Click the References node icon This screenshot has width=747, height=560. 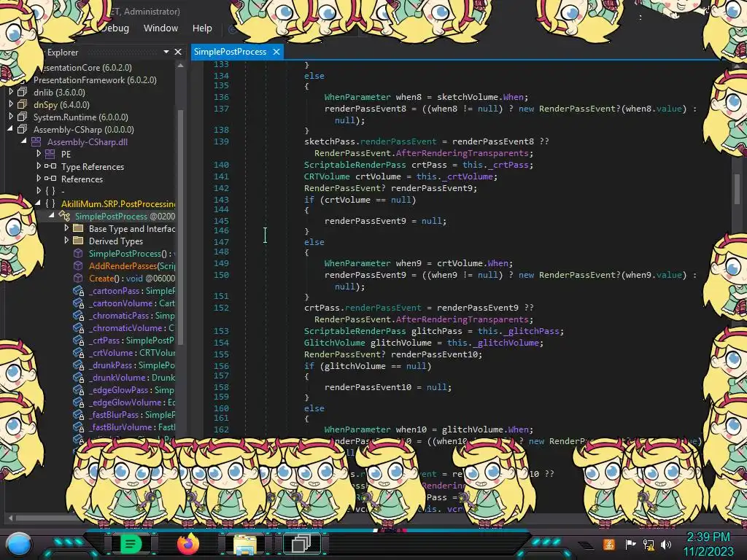[x=50, y=179]
